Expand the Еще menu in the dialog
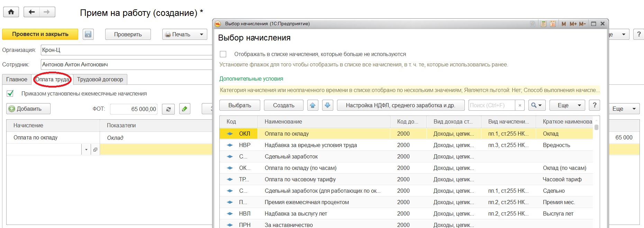Viewport: 644px width, 228px height. point(567,105)
